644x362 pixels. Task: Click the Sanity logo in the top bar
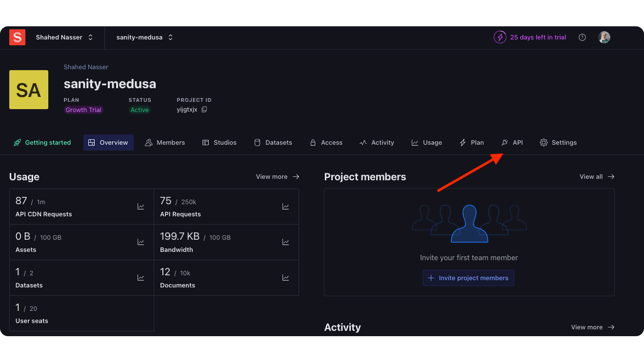click(17, 37)
